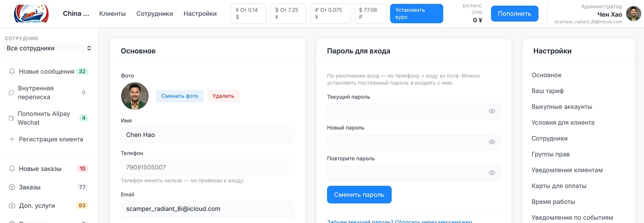The width and height of the screenshot is (644, 223).
Task: Click bell icon beside Новые сообщения
Action: 12,71
